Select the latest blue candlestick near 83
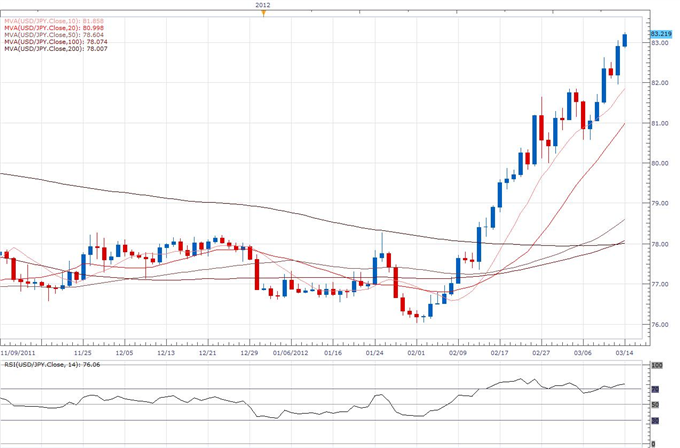 [x=625, y=39]
